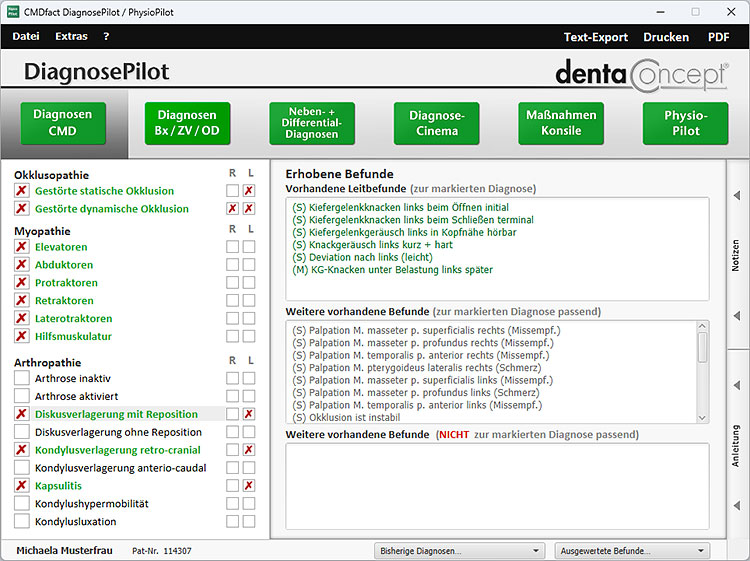750x561 pixels.
Task: Click patient number 114307
Action: click(x=177, y=551)
